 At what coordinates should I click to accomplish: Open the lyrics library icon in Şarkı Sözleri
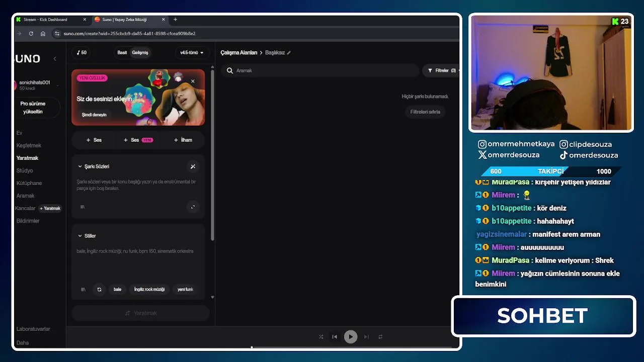[83, 207]
